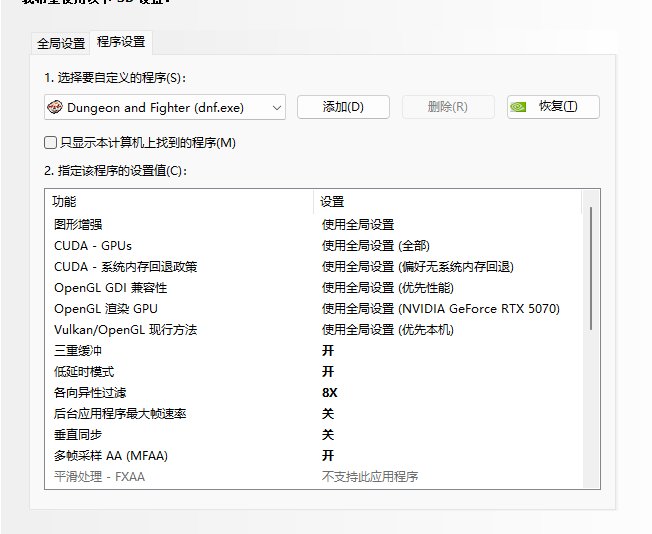The width and height of the screenshot is (652, 534).
Task: Select the OpenGL 渲染 GPU row
Action: coord(314,309)
